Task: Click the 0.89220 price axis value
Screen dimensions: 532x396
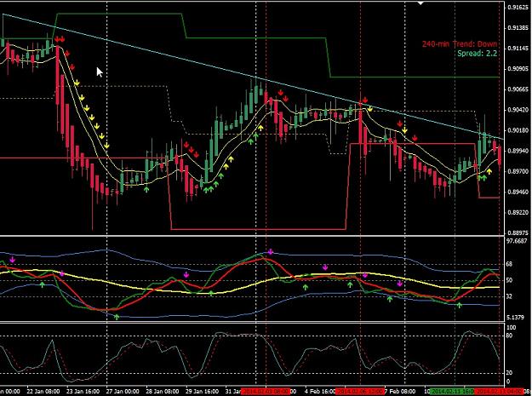Action: tap(518, 212)
